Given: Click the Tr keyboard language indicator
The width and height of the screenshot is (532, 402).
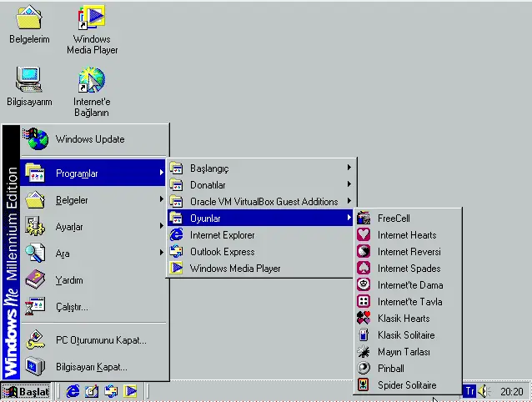Looking at the screenshot, I should (x=469, y=391).
